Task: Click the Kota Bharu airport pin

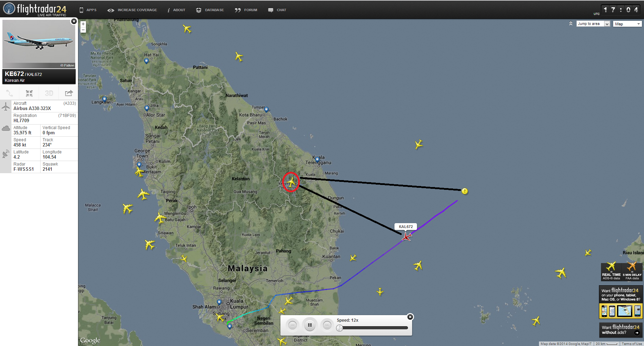Action: click(x=266, y=110)
